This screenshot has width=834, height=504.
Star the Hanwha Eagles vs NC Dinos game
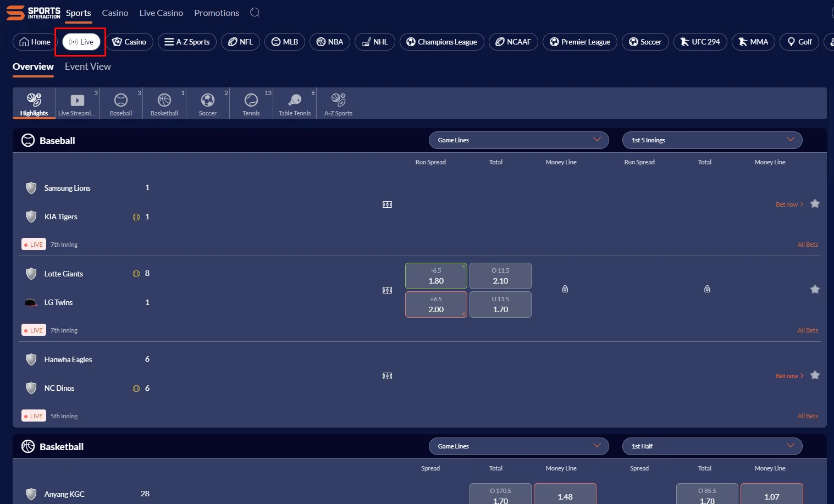point(815,375)
